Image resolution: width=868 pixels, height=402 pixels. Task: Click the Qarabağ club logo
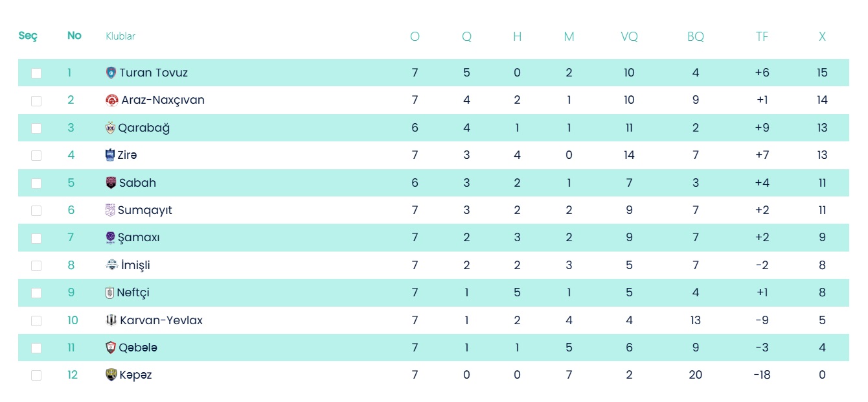tap(110, 128)
